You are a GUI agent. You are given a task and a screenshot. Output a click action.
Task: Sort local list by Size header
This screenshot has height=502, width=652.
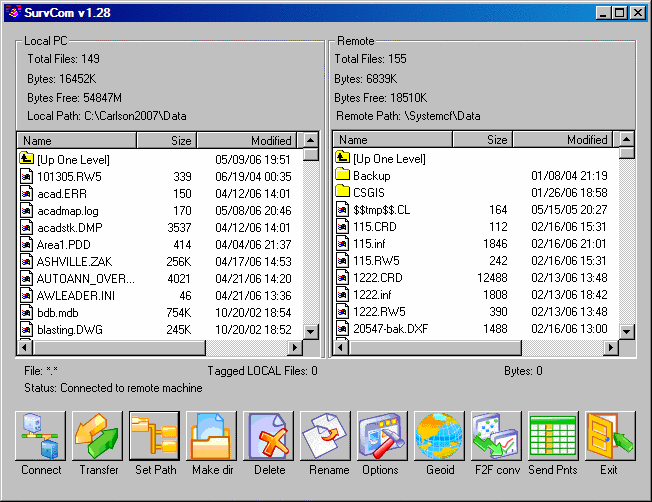[166, 141]
